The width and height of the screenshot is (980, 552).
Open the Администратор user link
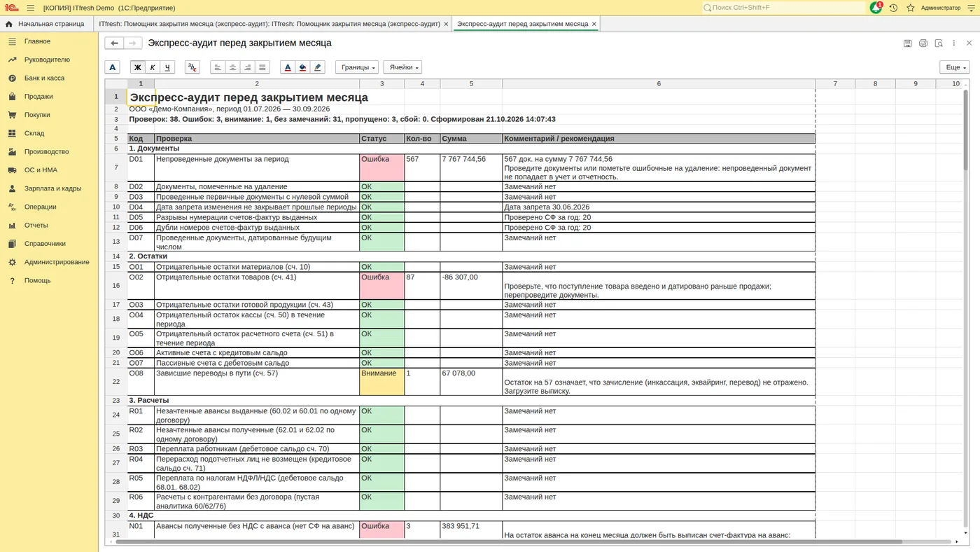pos(941,8)
